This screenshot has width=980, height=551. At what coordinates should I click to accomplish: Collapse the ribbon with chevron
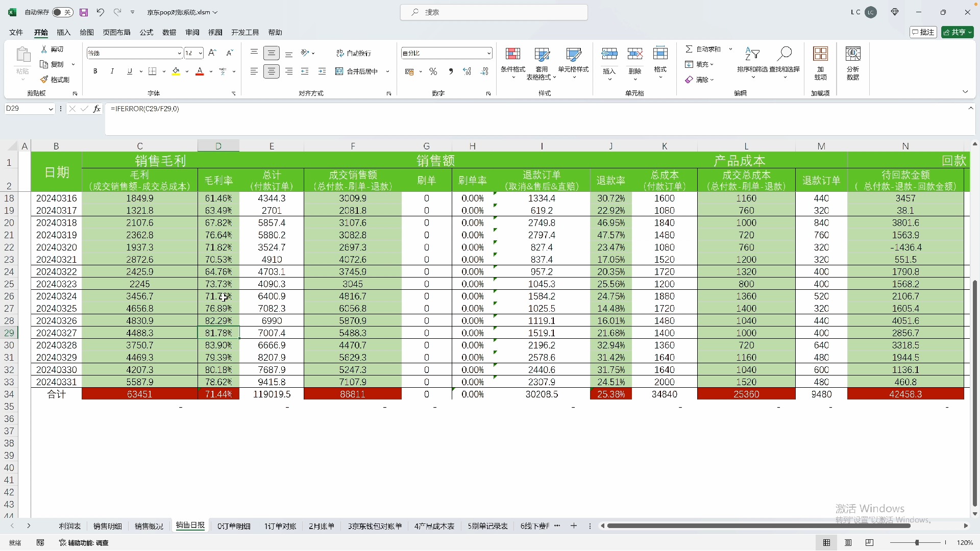(x=965, y=92)
